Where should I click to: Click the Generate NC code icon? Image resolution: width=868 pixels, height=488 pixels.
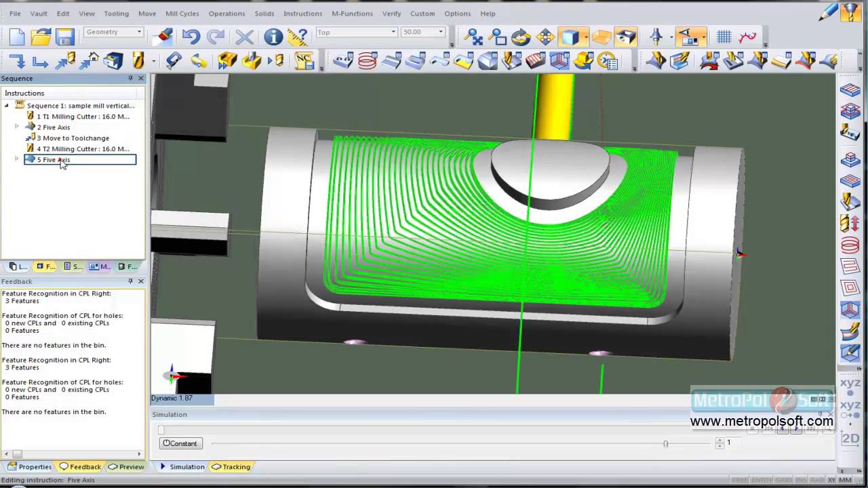304,61
